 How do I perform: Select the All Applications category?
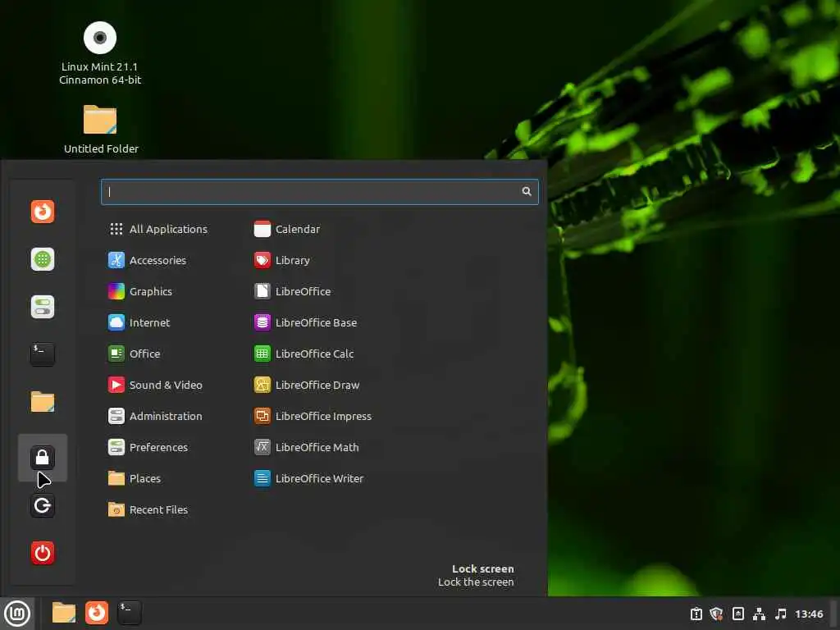[x=158, y=230]
